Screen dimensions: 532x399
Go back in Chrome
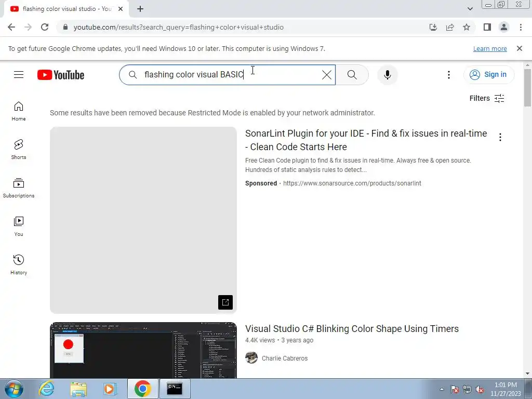pos(11,27)
